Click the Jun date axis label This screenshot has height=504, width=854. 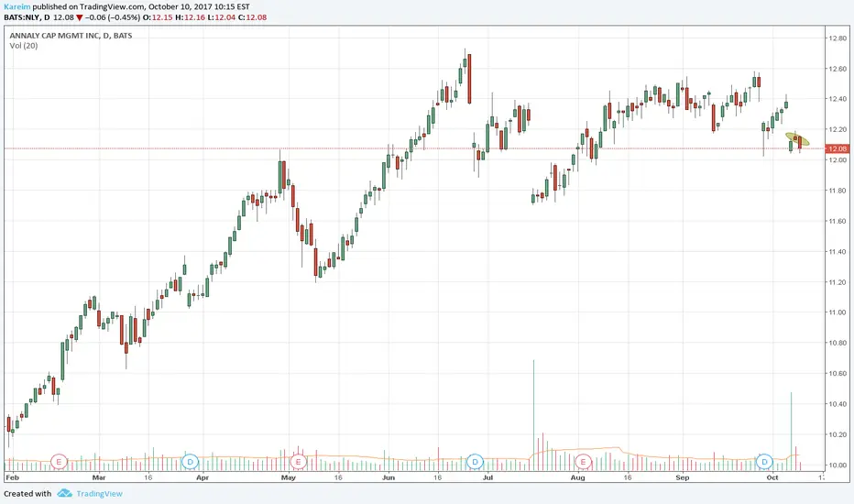389,477
